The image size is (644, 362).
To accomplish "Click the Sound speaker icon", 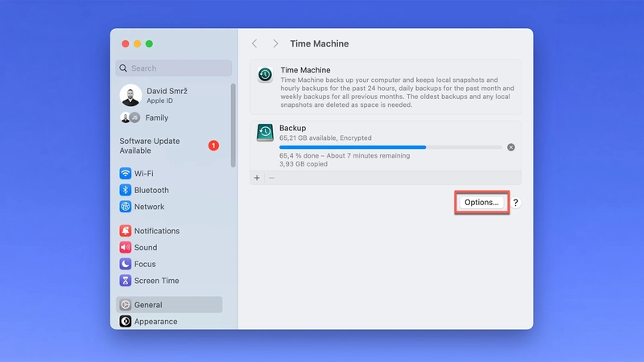I will point(126,248).
